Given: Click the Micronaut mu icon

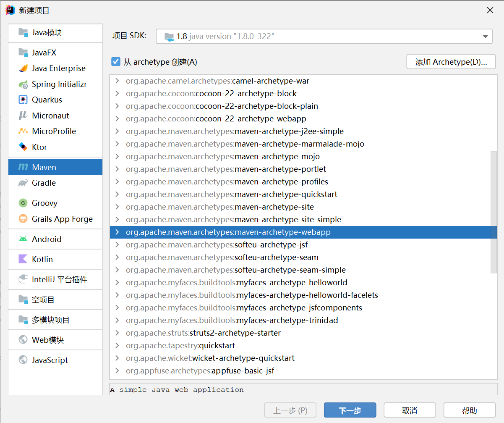Looking at the screenshot, I should (23, 116).
